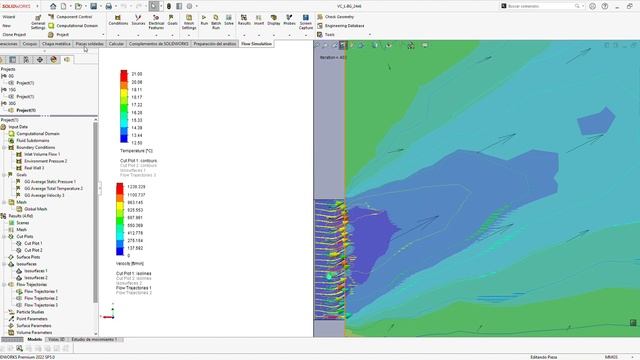The width and height of the screenshot is (640, 360).
Task: Open the DisplayManager panel tab
Action: (x=53, y=60)
